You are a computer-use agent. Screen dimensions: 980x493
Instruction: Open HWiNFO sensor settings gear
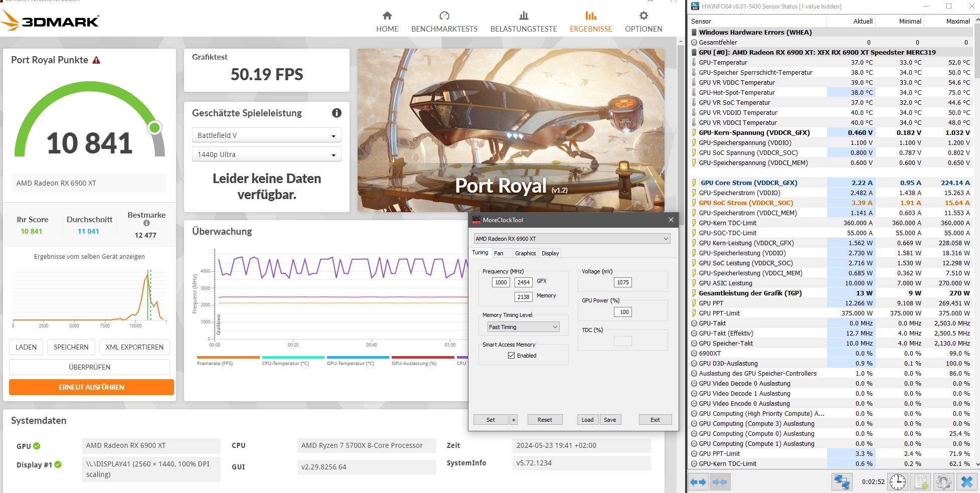tap(943, 482)
